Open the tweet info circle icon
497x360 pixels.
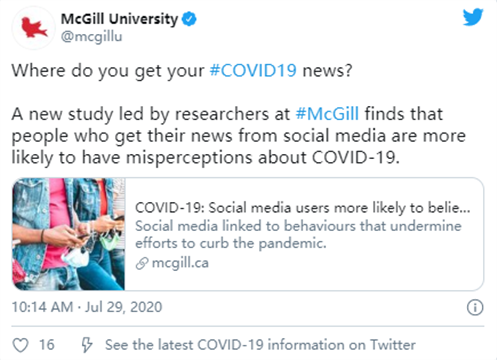point(475,307)
